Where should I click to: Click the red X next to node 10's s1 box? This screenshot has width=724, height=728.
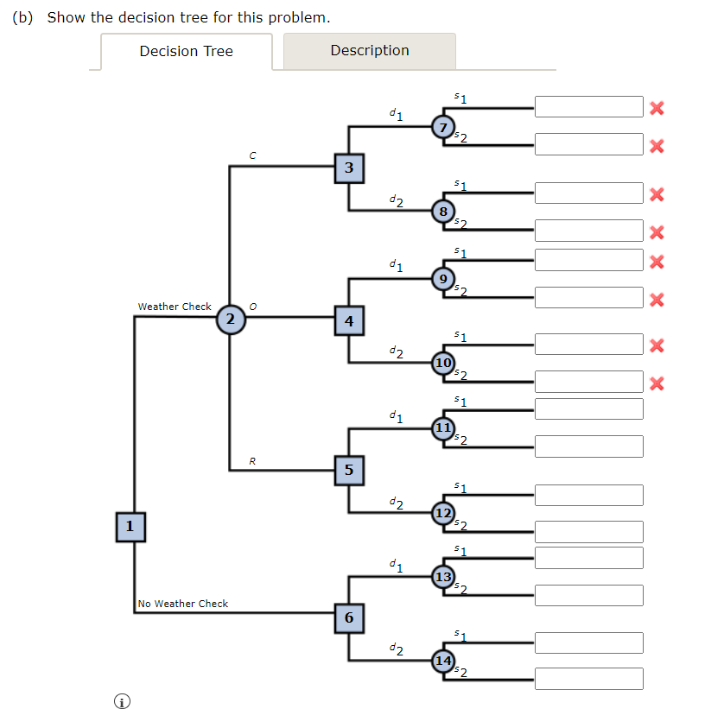[657, 344]
